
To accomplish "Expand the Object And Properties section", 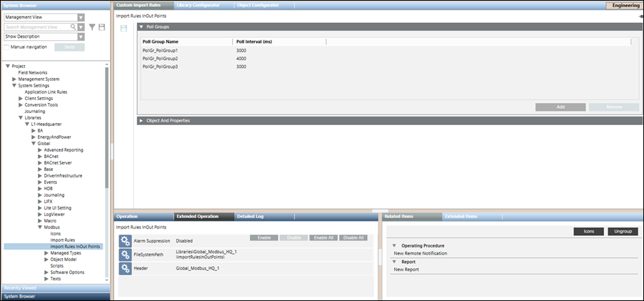I will [x=141, y=121].
